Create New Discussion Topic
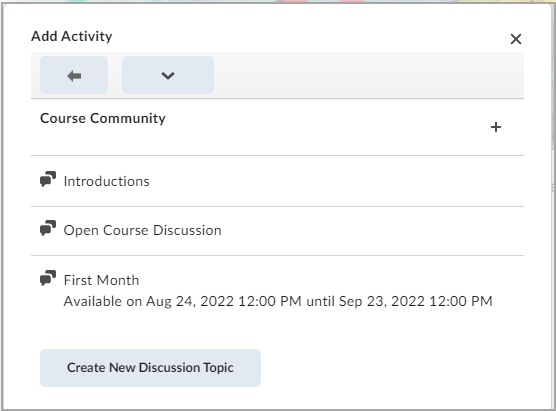Image resolution: width=556 pixels, height=411 pixels. (x=150, y=368)
